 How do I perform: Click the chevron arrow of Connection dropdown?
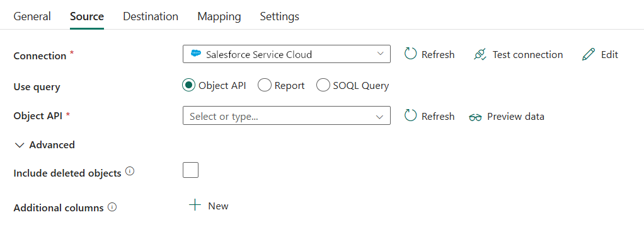click(380, 54)
